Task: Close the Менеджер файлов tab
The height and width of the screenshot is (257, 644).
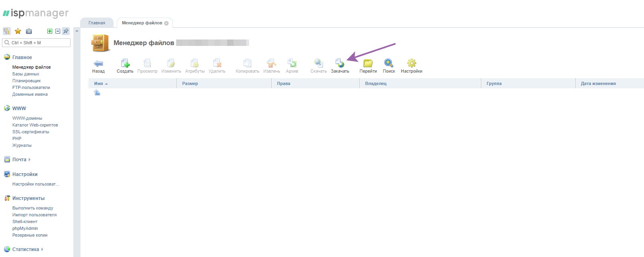Action: 167,23
